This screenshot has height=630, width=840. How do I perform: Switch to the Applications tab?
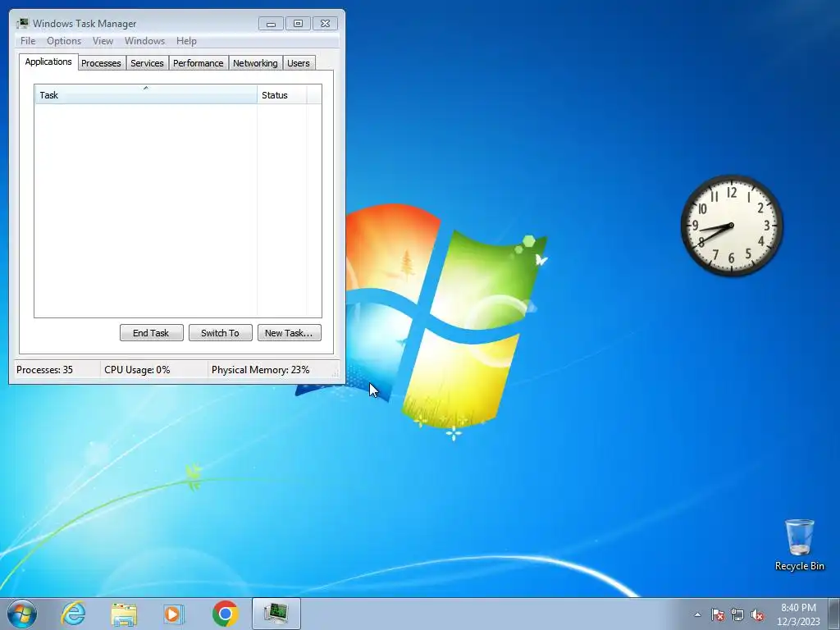[x=48, y=62]
